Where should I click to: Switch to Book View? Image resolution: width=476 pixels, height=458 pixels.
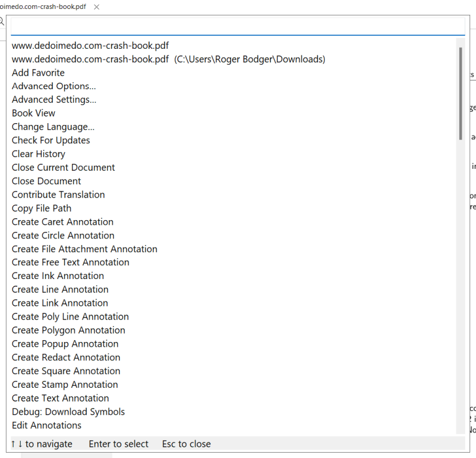coord(33,113)
